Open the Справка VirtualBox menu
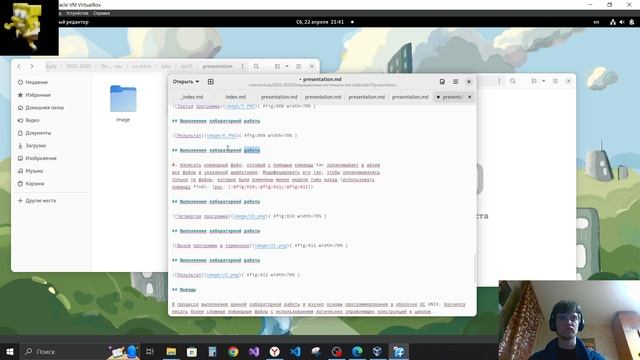 (x=101, y=13)
